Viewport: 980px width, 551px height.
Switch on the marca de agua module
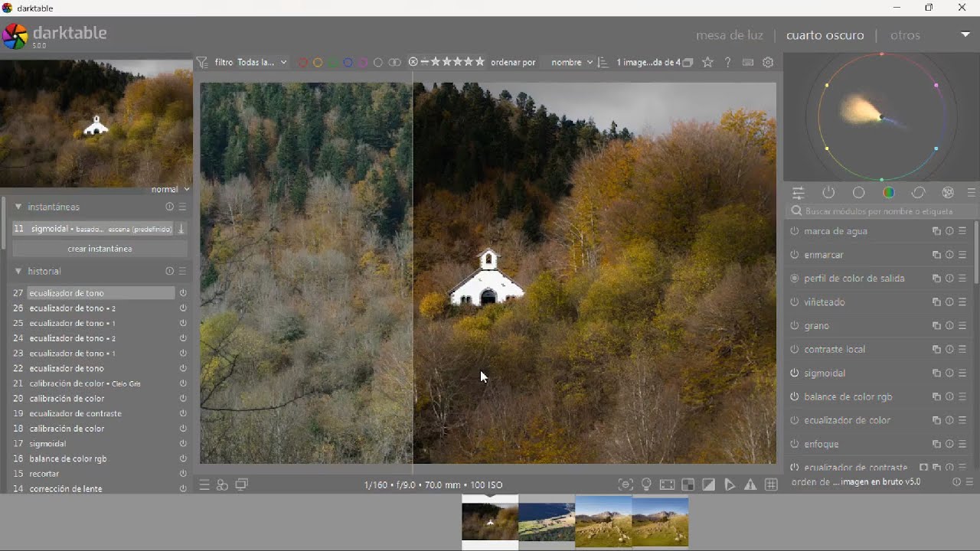coord(794,231)
